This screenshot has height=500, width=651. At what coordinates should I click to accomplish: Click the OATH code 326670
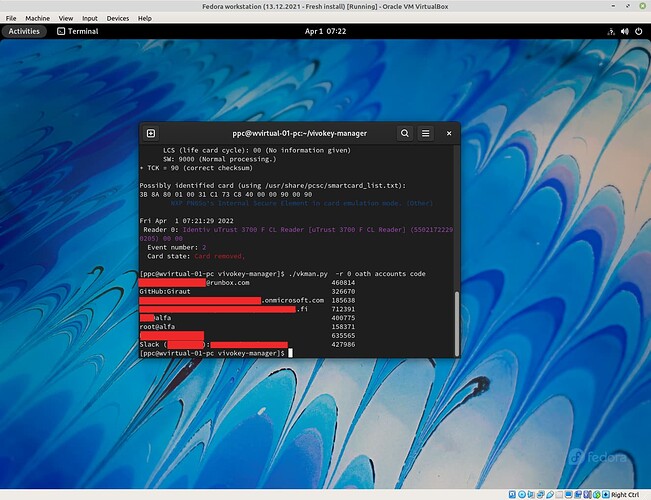click(x=343, y=292)
